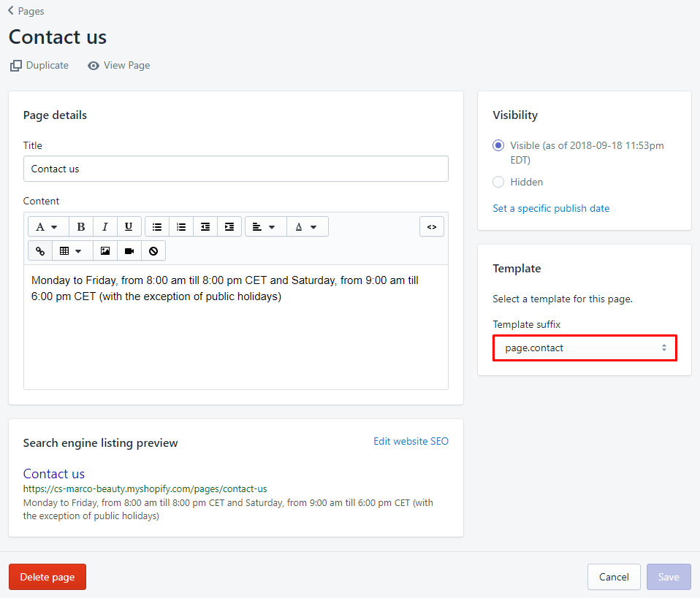The width and height of the screenshot is (700, 598).
Task: Toggle bold formatting in the content editor
Action: 80,226
